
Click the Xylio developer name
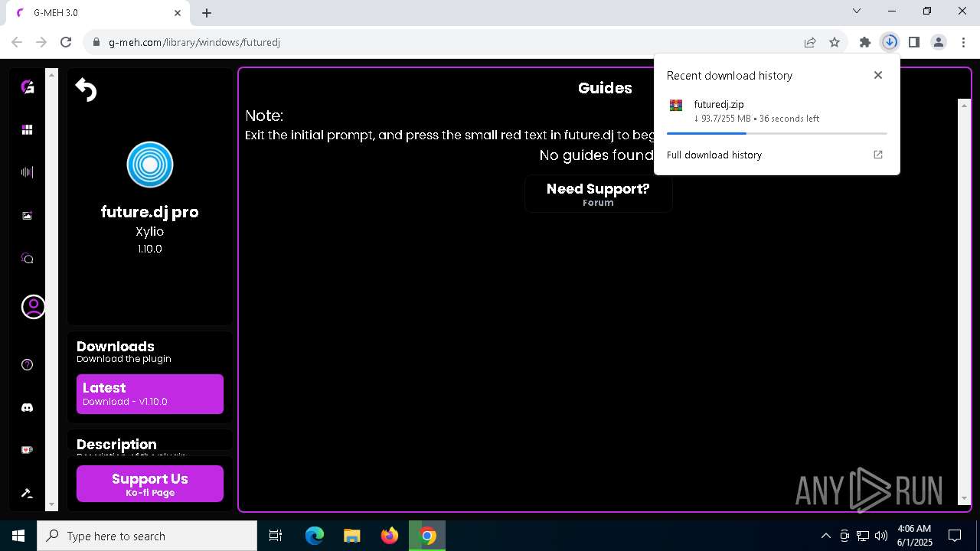point(150,231)
